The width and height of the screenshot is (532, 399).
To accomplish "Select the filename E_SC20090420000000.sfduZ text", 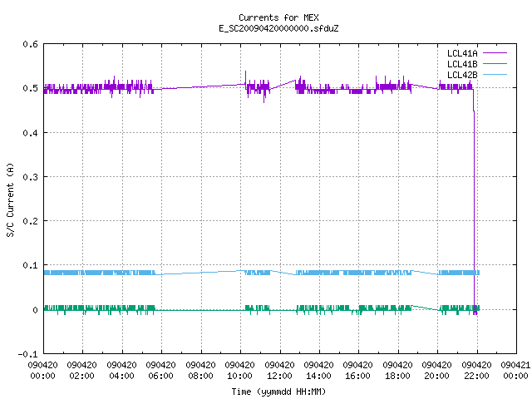I will click(278, 28).
